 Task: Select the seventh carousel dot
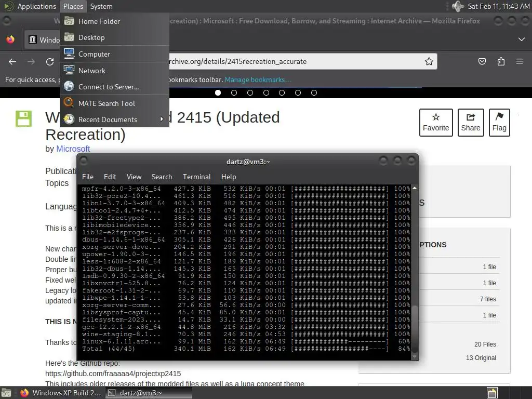pyautogui.click(x=314, y=92)
